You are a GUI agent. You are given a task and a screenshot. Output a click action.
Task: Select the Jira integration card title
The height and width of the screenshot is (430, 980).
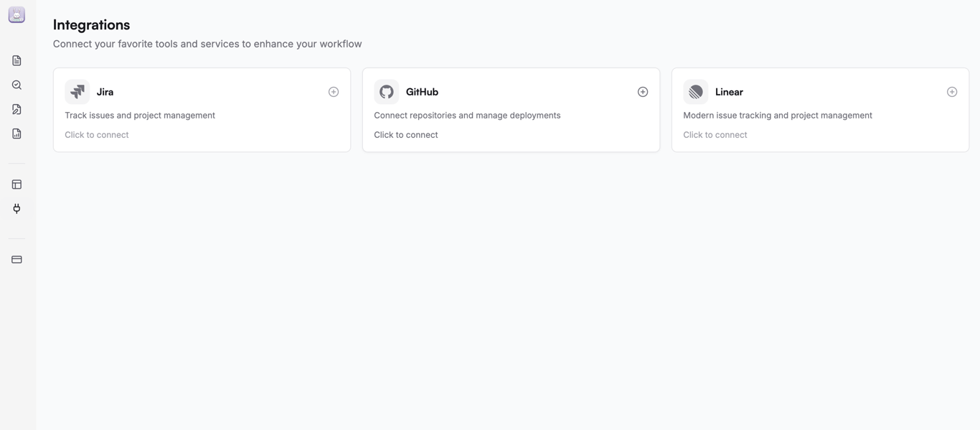point(105,92)
